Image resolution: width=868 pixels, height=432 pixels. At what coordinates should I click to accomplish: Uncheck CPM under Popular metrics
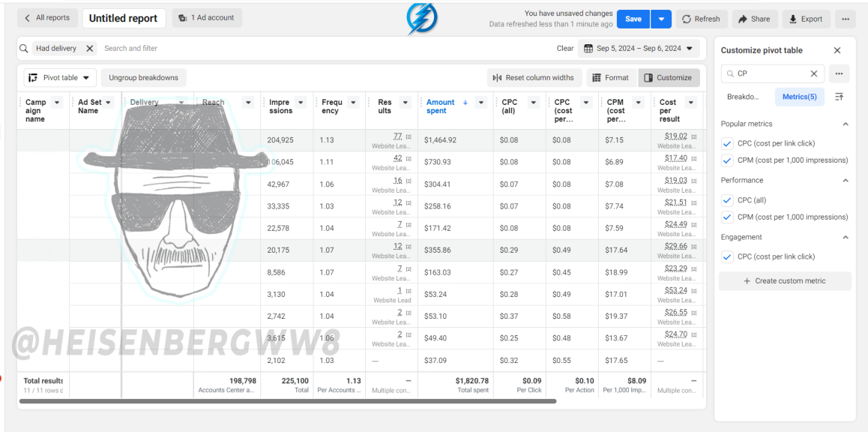coord(727,160)
